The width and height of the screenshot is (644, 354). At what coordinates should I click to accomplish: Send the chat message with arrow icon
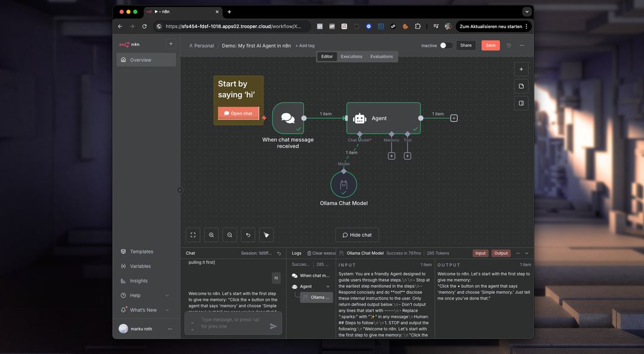point(273,326)
